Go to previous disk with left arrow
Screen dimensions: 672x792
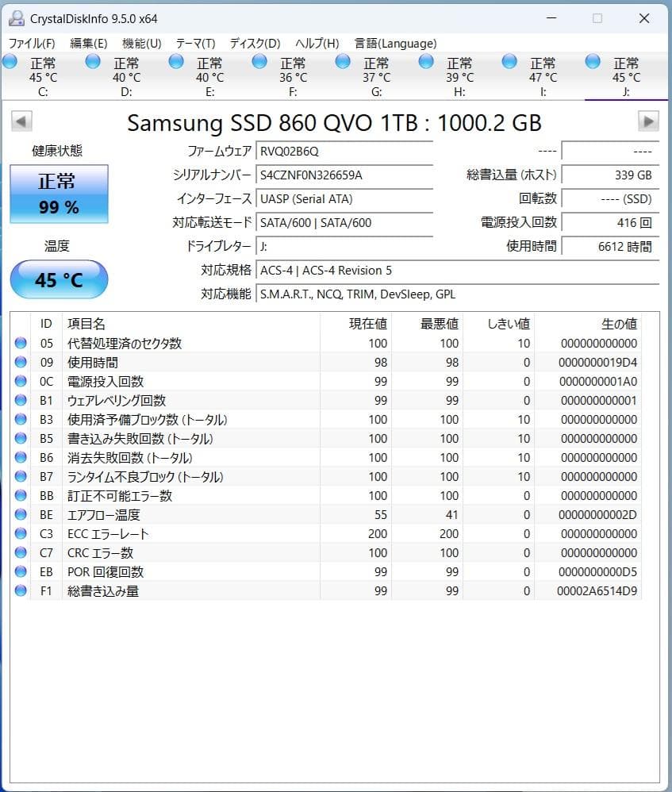(x=21, y=121)
